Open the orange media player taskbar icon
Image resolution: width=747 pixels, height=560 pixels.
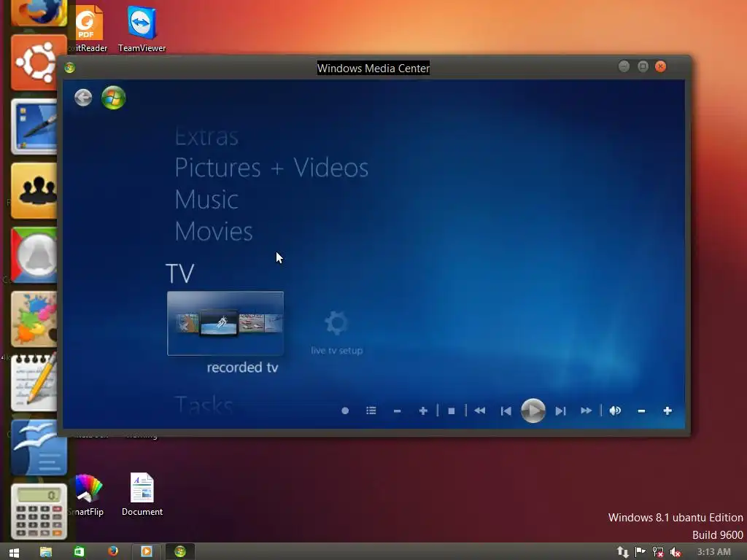tap(146, 551)
